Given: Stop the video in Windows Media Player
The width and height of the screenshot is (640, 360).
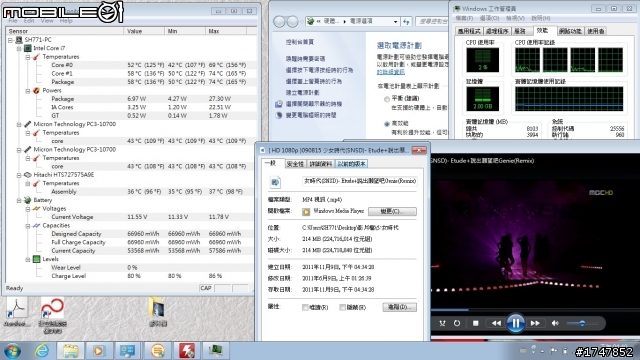Looking at the screenshot, I should click(x=476, y=323).
